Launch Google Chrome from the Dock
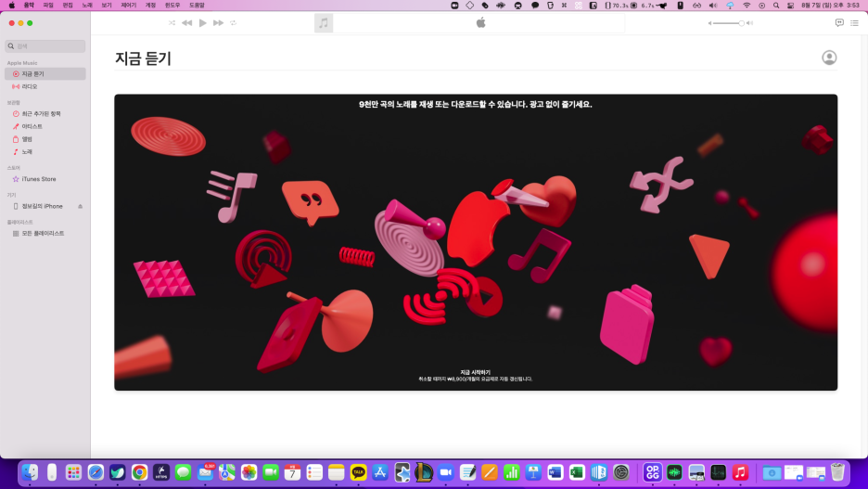868x489 pixels. tap(139, 472)
